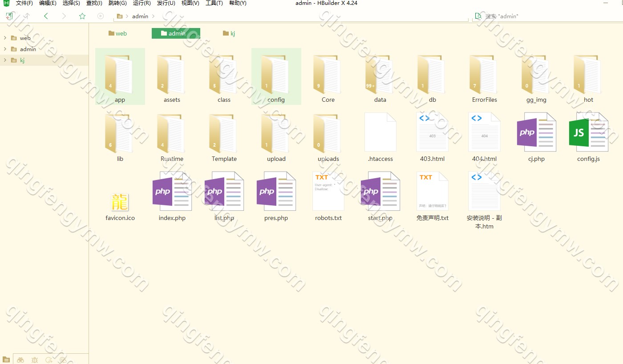
Task: Open the 工具(T) menu
Action: coord(214,3)
